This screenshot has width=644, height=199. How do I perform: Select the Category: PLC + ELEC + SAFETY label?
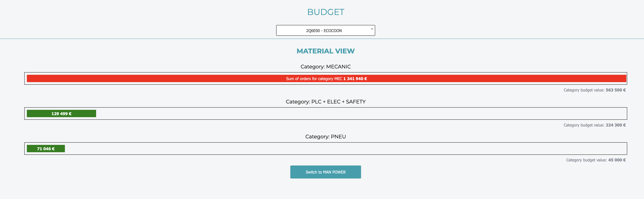click(x=326, y=102)
